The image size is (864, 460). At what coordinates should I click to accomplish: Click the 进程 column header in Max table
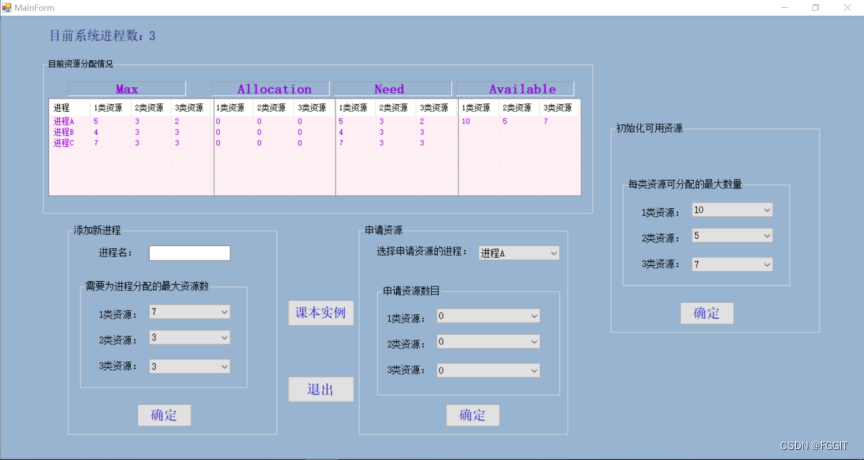coord(69,108)
